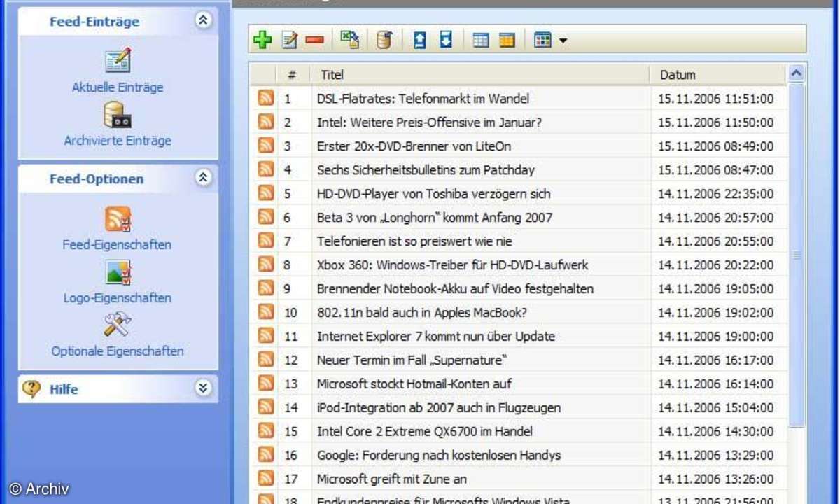Click RSS icon of row 17
This screenshot has height=504, width=840.
[x=266, y=479]
